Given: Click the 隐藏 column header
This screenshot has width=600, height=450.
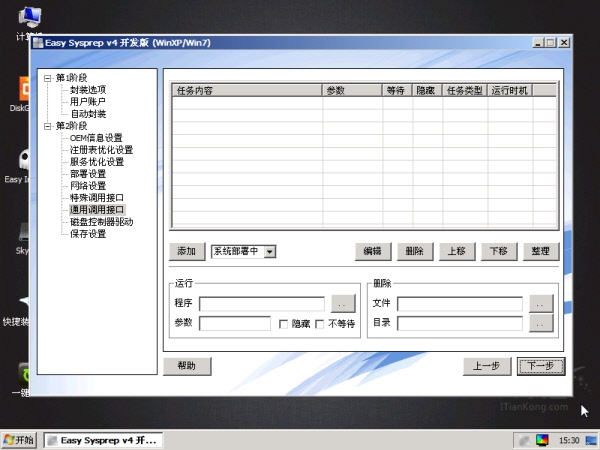Looking at the screenshot, I should [x=427, y=90].
